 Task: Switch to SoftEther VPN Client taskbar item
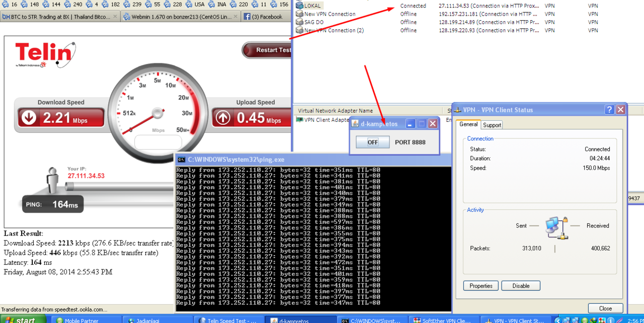(443, 319)
